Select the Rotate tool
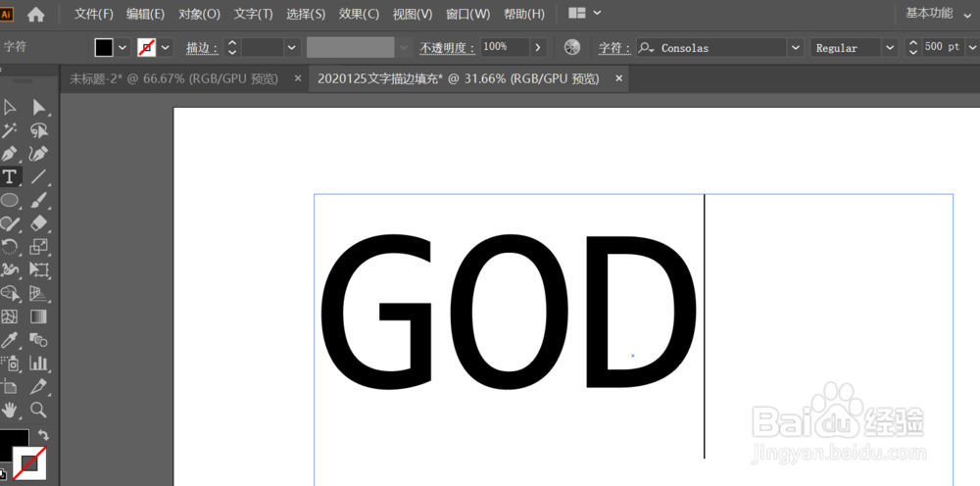980x486 pixels. point(10,247)
